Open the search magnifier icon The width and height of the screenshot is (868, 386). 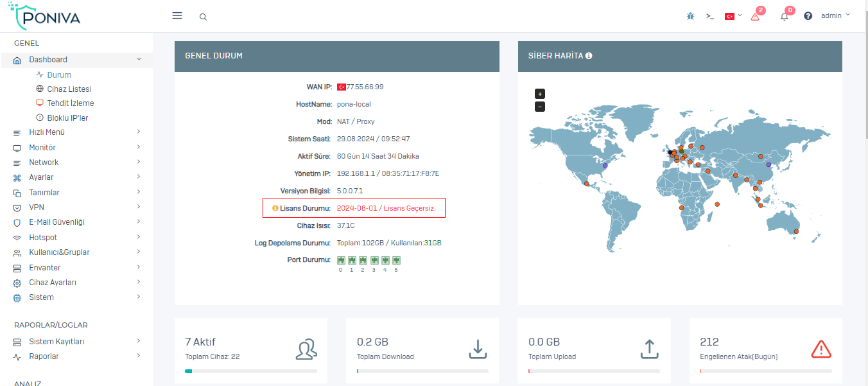(x=203, y=17)
